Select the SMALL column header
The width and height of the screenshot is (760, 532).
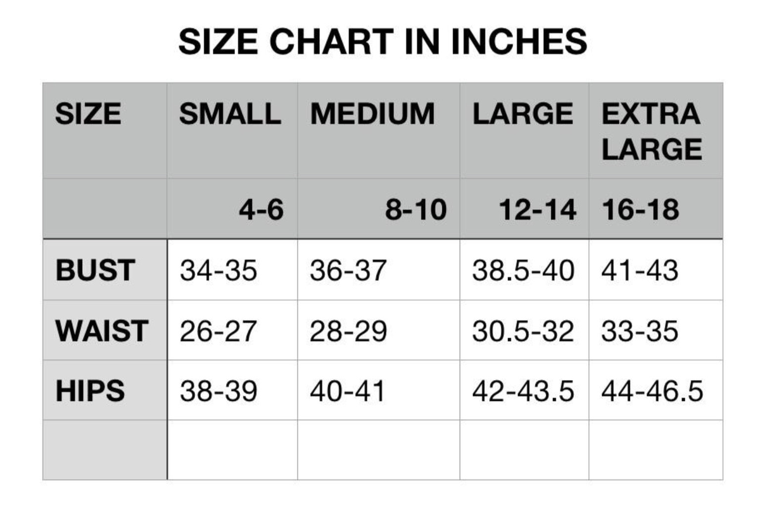click(232, 131)
